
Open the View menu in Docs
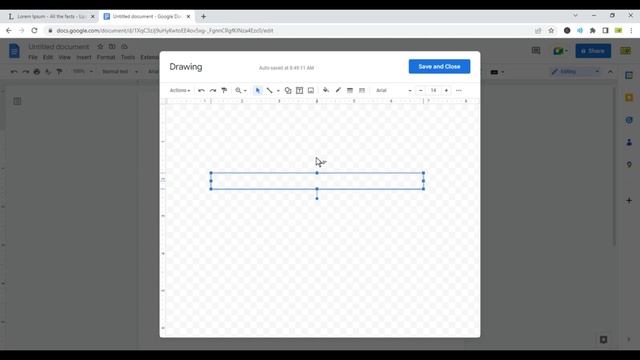[x=64, y=57]
